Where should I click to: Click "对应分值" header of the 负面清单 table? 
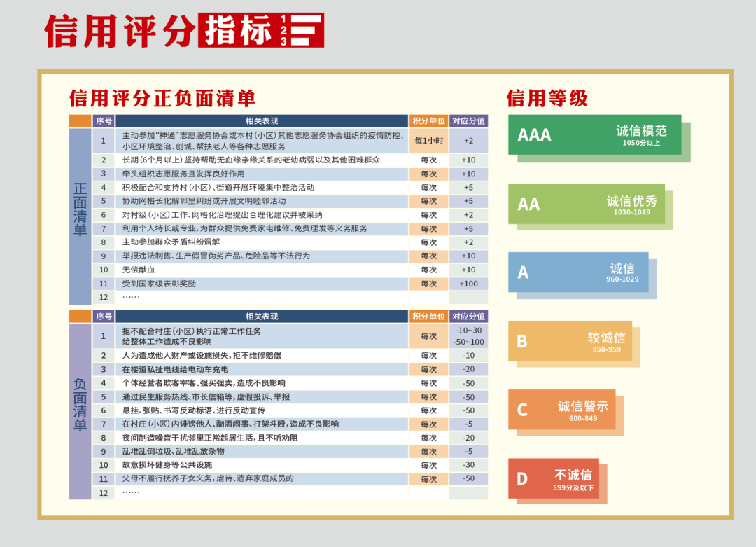pos(468,317)
